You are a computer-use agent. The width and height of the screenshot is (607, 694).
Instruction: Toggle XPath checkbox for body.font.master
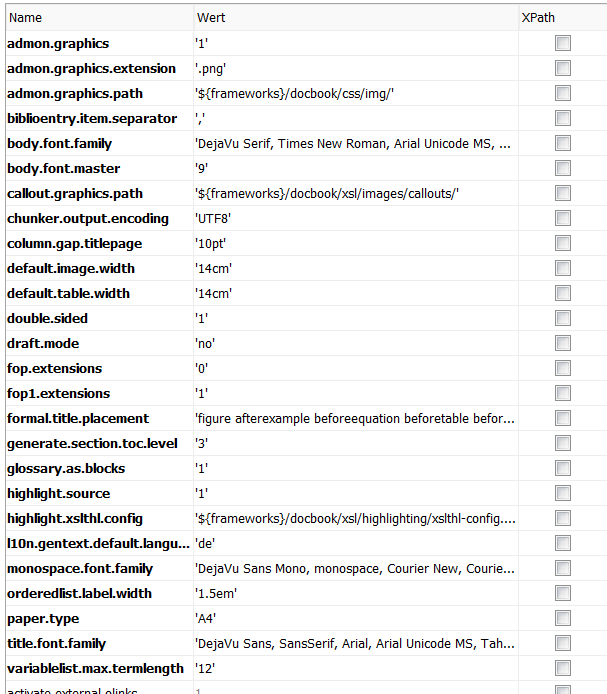563,168
